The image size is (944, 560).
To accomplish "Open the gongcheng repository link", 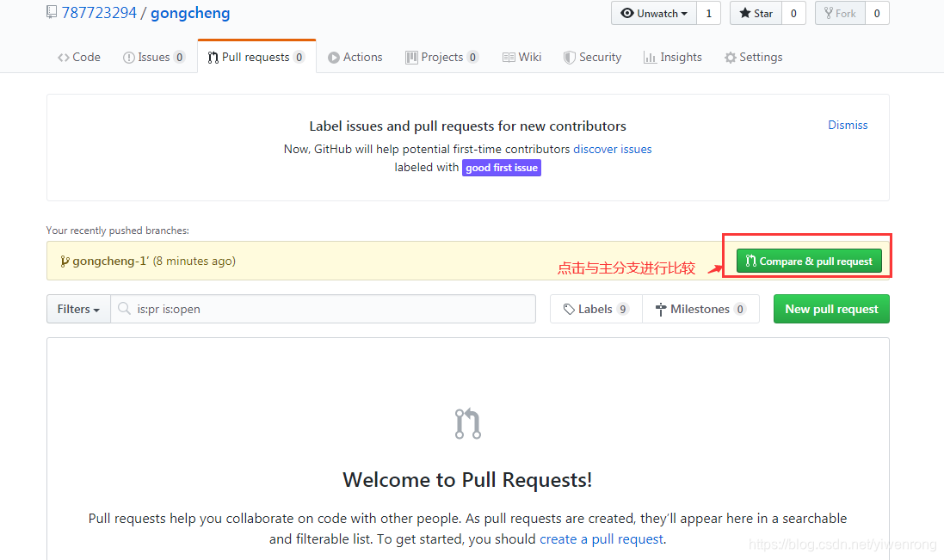I will pyautogui.click(x=190, y=13).
